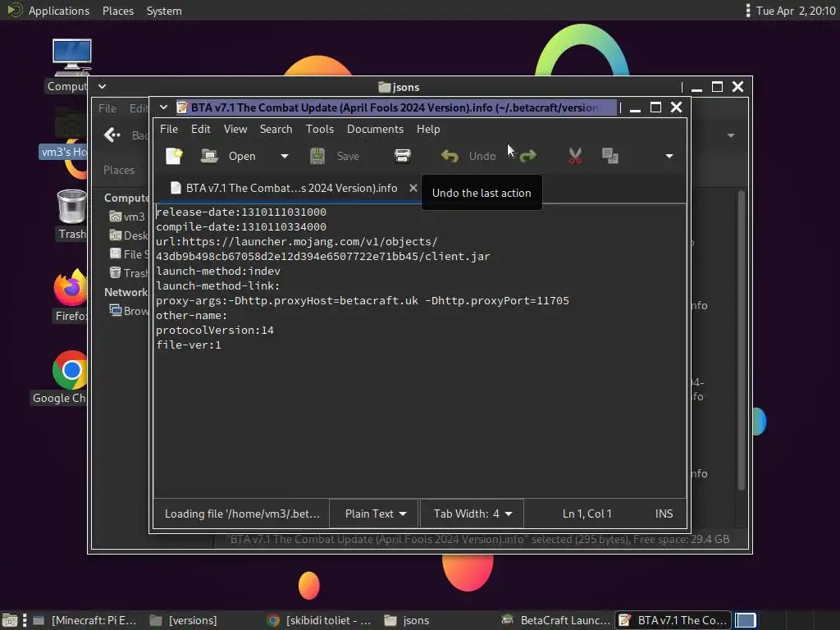Click the show desktop icon in bottom panel
Image resolution: width=840 pixels, height=630 pixels.
point(10,620)
